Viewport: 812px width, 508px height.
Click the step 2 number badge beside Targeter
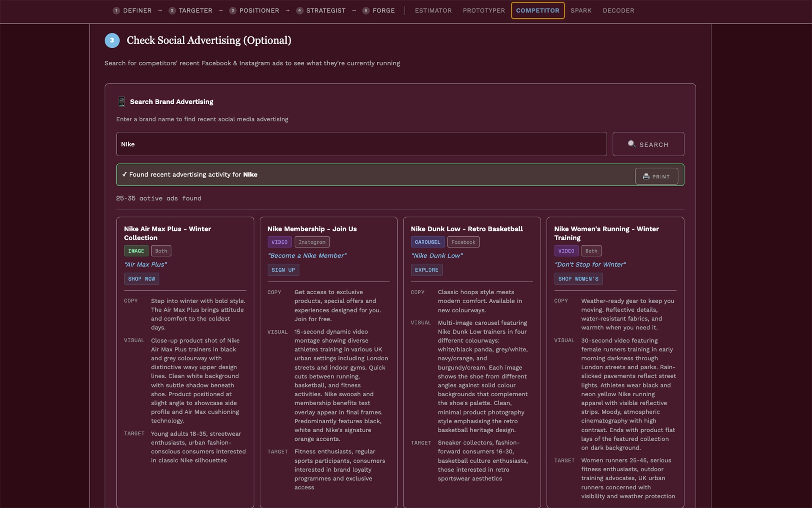click(172, 11)
